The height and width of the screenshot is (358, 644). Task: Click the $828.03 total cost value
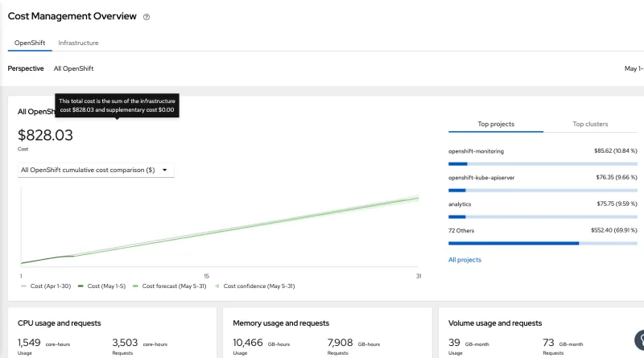point(45,135)
